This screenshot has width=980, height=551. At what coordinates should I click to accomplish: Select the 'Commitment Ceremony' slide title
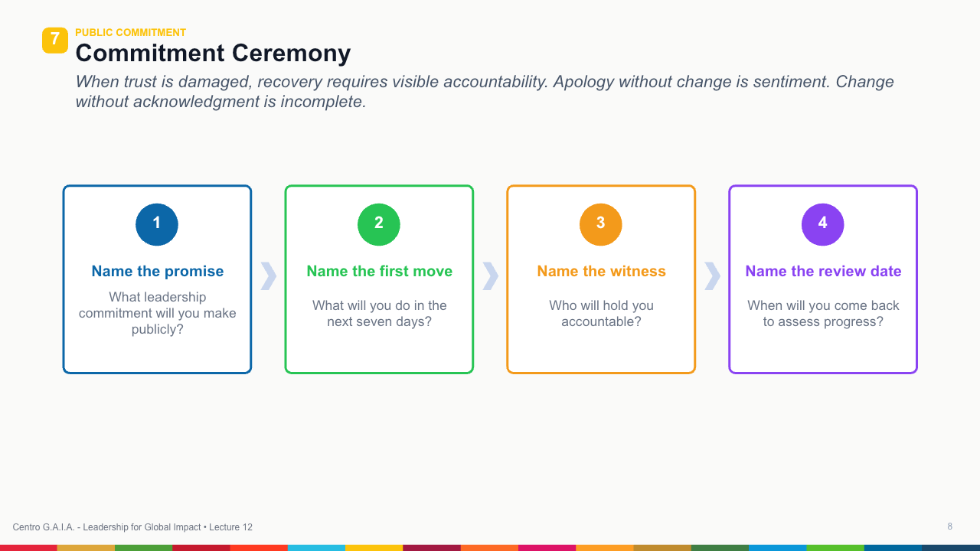[213, 53]
